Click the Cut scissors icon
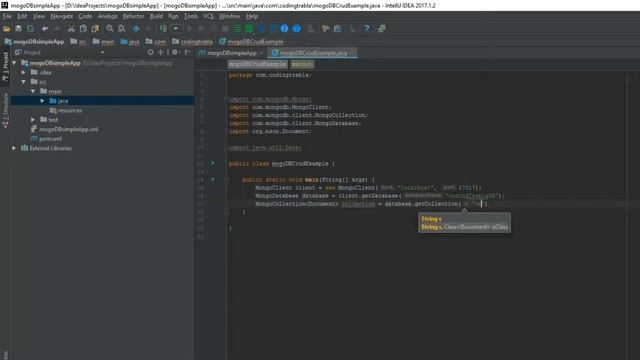The width and height of the screenshot is (640, 360). coord(71,29)
